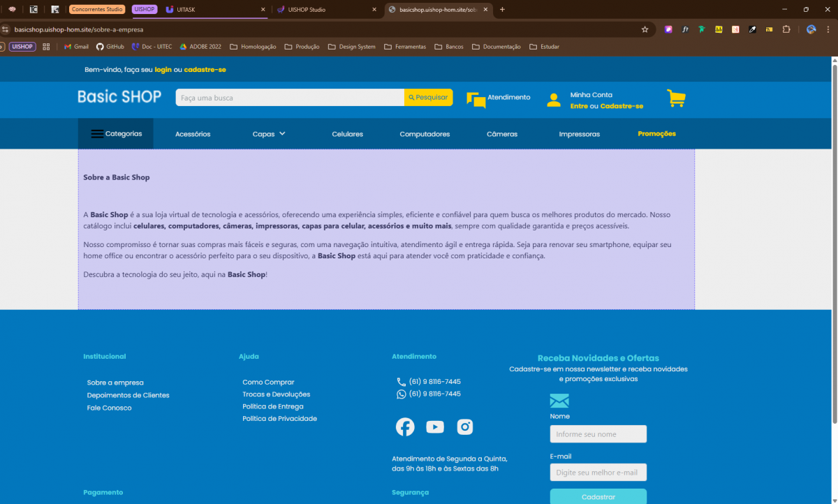This screenshot has height=504, width=838.
Task: Bookmark page with star icon
Action: click(645, 29)
